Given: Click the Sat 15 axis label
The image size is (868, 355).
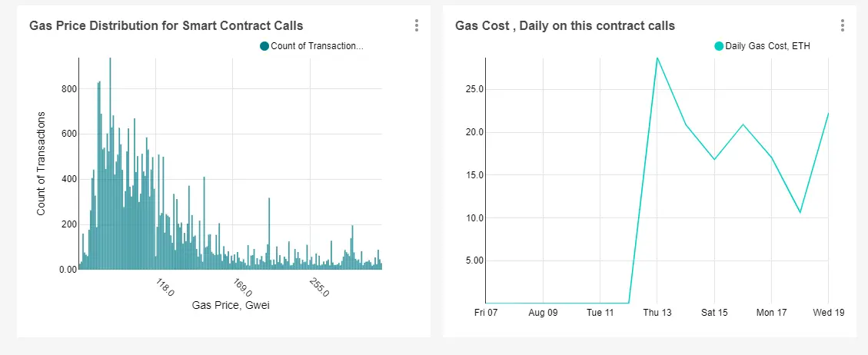Looking at the screenshot, I should click(x=714, y=313).
